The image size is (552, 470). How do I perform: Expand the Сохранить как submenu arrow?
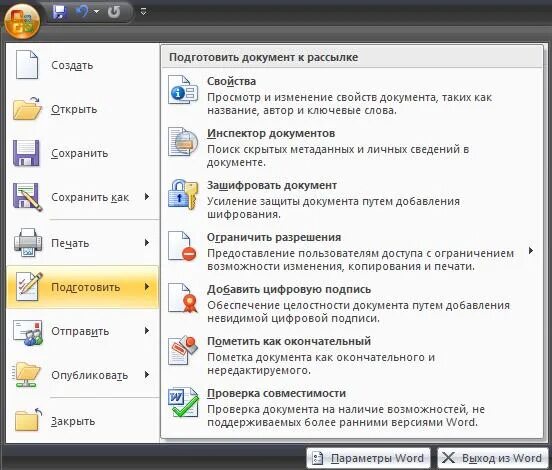[147, 197]
